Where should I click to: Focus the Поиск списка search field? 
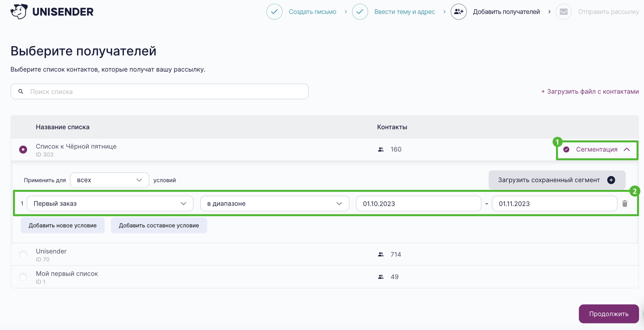(159, 91)
